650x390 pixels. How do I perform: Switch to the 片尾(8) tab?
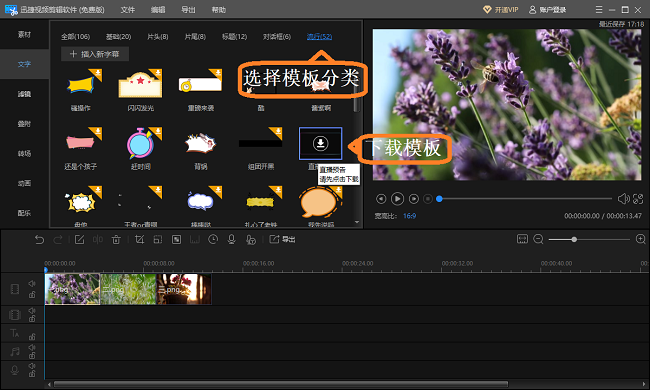click(195, 36)
